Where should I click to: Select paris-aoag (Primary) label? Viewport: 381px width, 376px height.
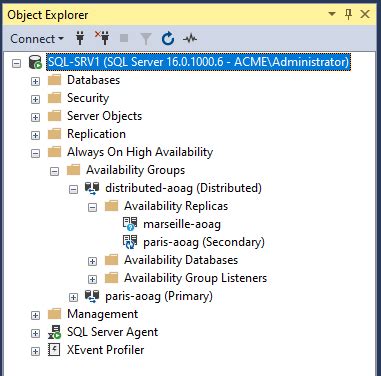click(x=159, y=296)
